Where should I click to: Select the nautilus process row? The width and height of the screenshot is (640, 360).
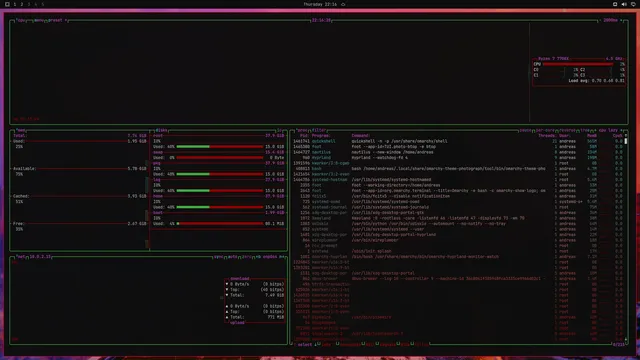coord(458,152)
